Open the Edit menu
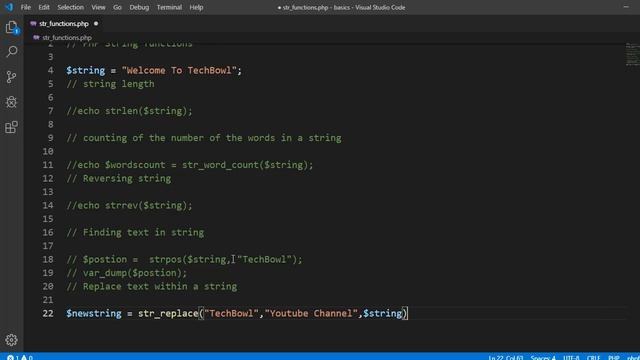This screenshot has height=360, width=640. [x=44, y=7]
